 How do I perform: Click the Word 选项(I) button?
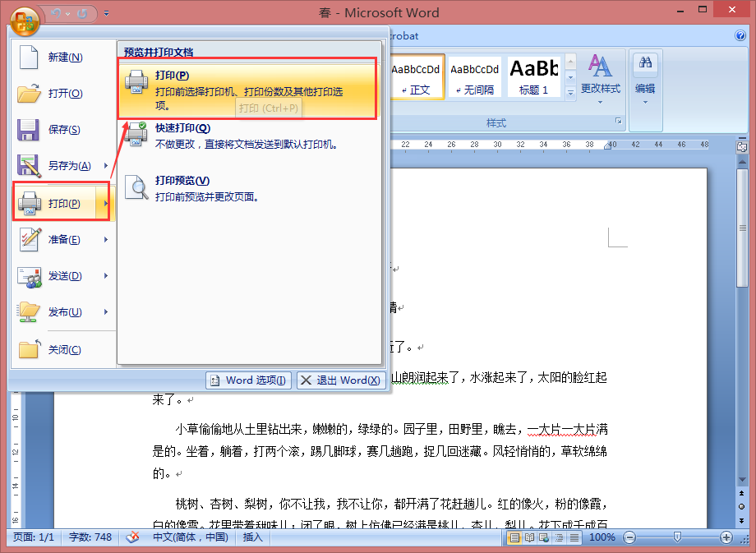pos(248,380)
